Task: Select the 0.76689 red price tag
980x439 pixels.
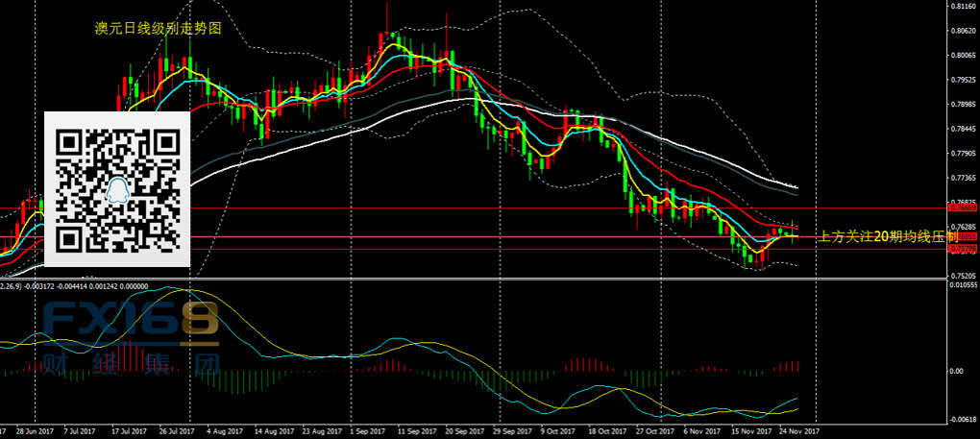Action: (x=963, y=207)
